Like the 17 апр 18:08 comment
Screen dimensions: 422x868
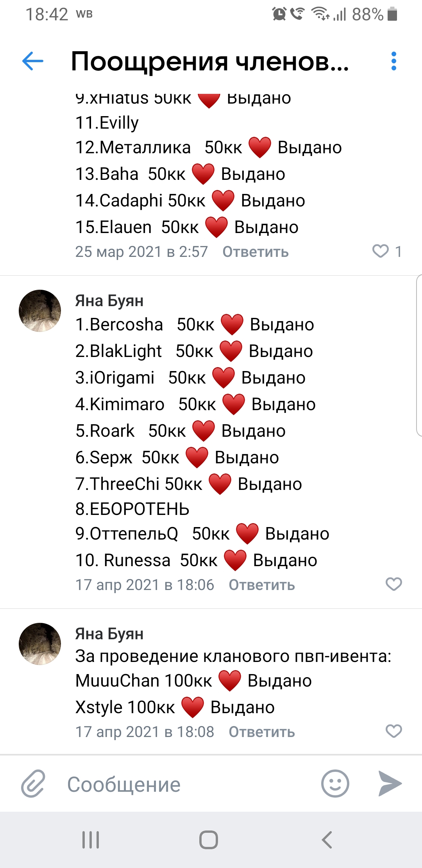point(393,731)
